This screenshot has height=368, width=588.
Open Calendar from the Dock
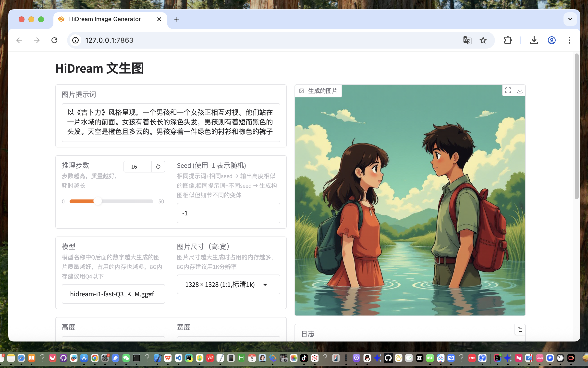click(252, 358)
